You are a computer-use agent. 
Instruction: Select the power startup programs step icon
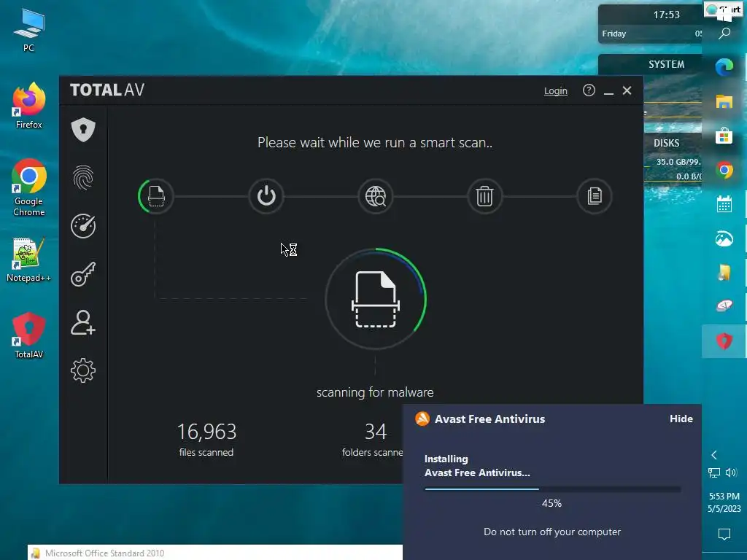pos(266,196)
